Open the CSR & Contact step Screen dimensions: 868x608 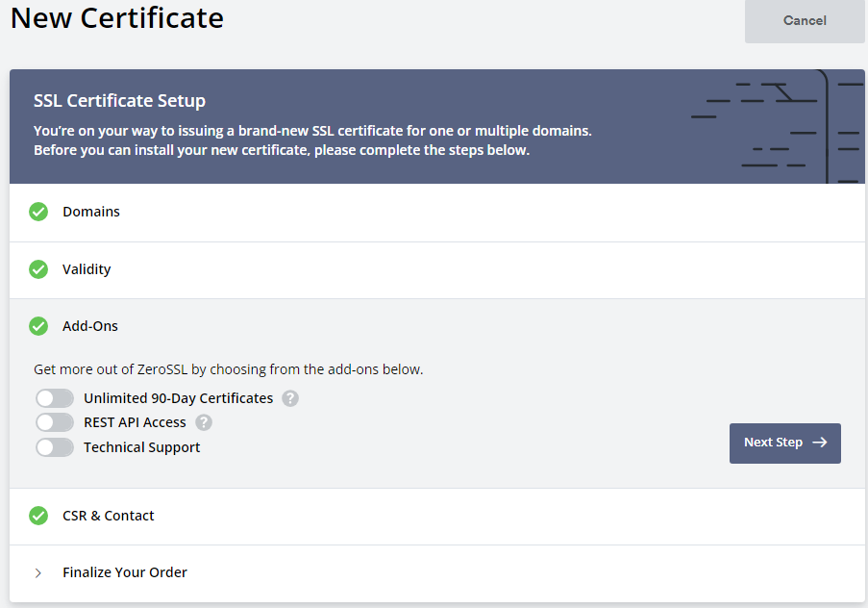click(x=436, y=517)
